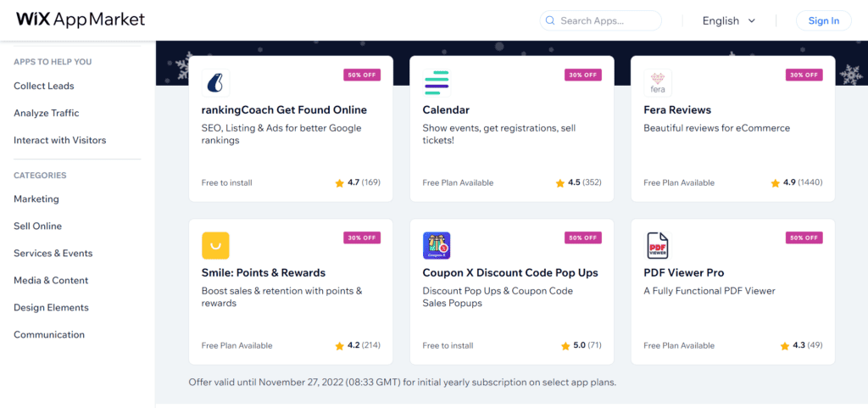This screenshot has width=868, height=408.
Task: Click the Wix App Market logo
Action: point(81,20)
